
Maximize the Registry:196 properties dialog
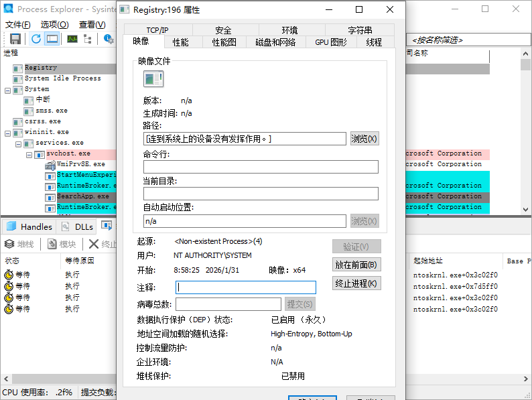[359, 9]
